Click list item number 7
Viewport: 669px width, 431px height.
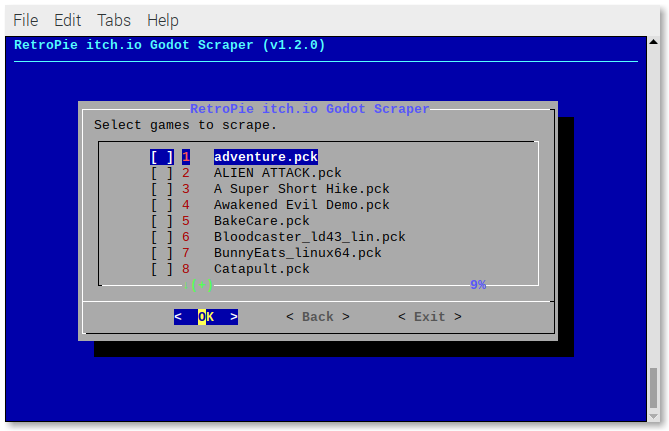pyautogui.click(x=186, y=253)
